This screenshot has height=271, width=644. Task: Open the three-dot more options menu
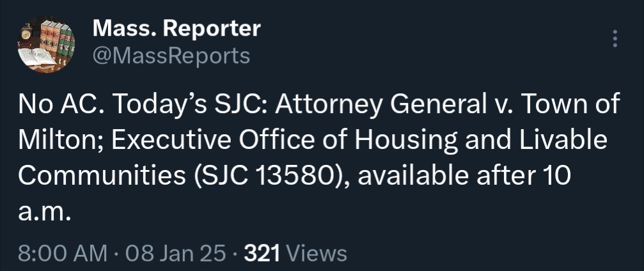615,39
